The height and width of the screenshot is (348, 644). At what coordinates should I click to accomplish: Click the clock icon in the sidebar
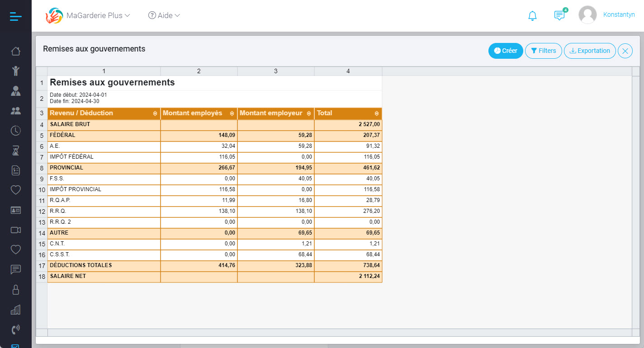tap(16, 131)
